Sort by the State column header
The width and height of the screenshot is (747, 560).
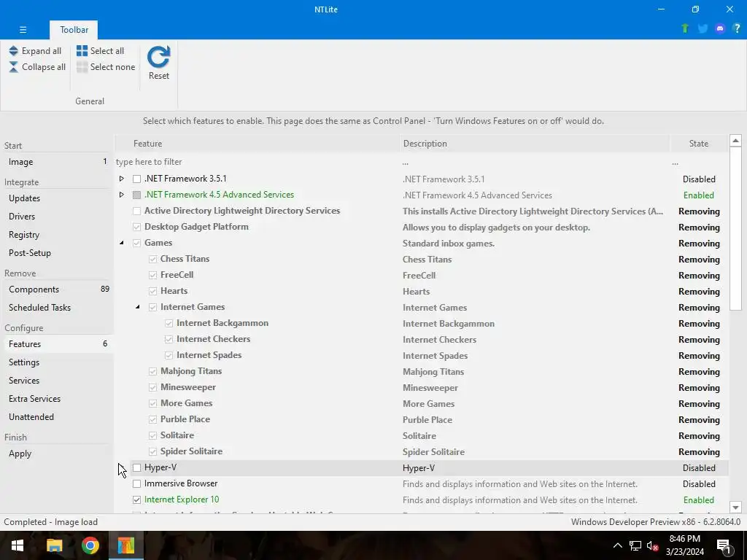point(699,144)
